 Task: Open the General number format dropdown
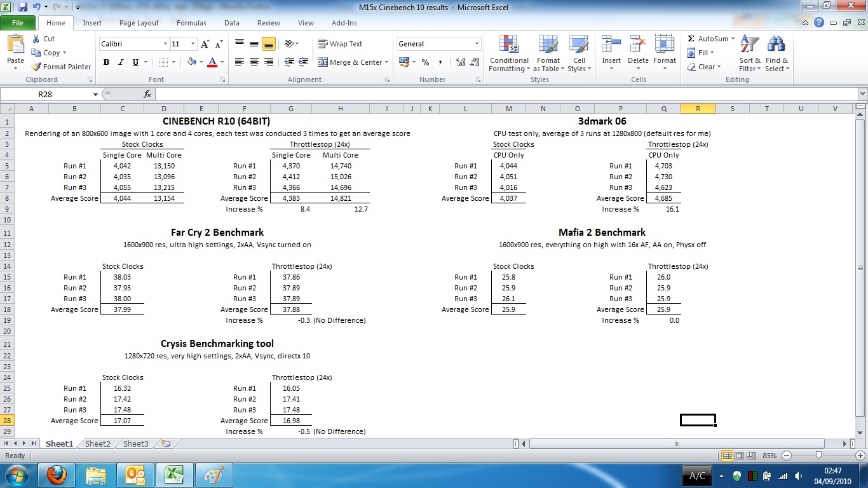tap(477, 44)
